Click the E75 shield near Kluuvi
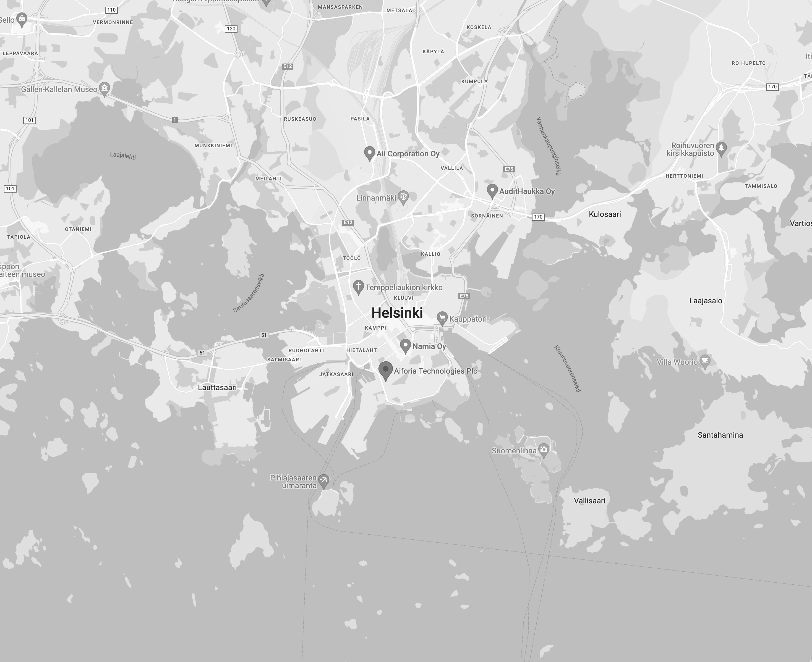Viewport: 812px width, 662px height. 464,296
